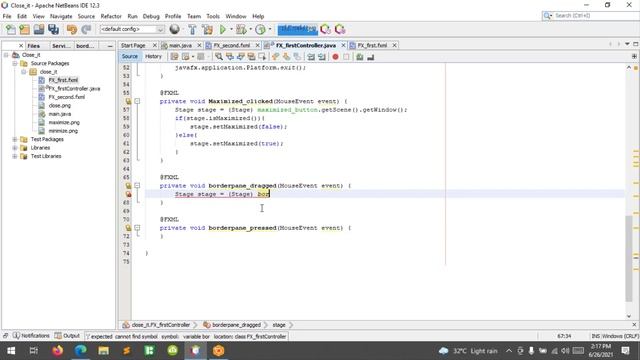Click borderpane_dragged in the breadcrumb bar
Viewport: 640px width, 360px height.
(x=236, y=325)
